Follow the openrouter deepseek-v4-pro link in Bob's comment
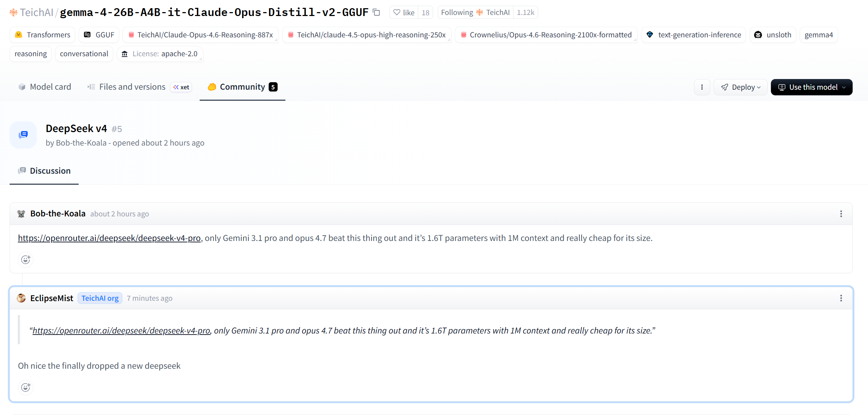 tap(109, 238)
